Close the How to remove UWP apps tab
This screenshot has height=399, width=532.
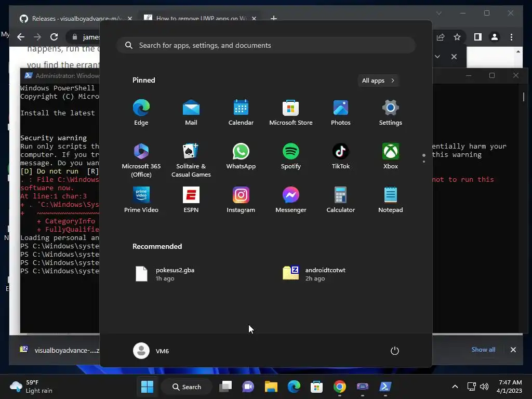254,19
